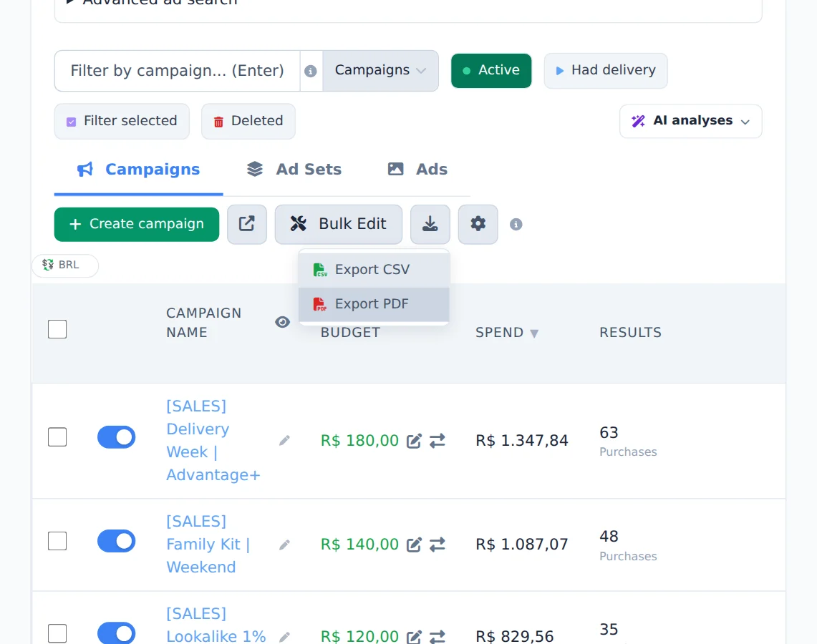Open the Bulk Edit button

click(339, 225)
